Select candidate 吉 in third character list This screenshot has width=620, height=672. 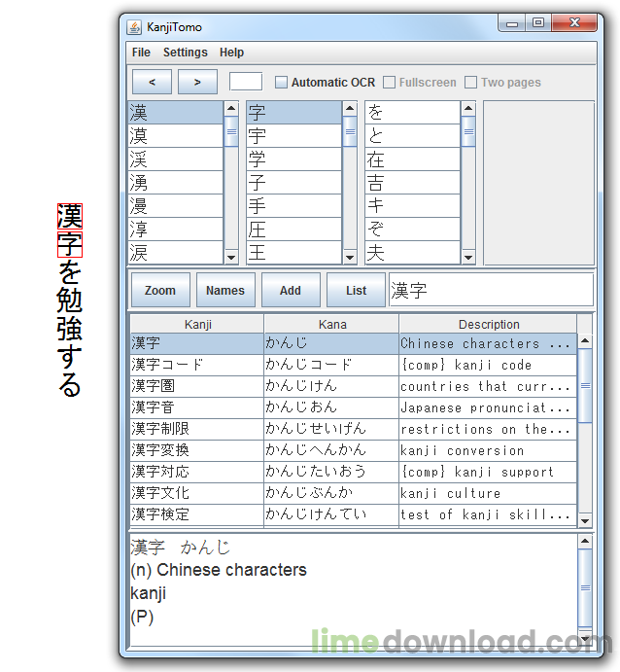413,183
